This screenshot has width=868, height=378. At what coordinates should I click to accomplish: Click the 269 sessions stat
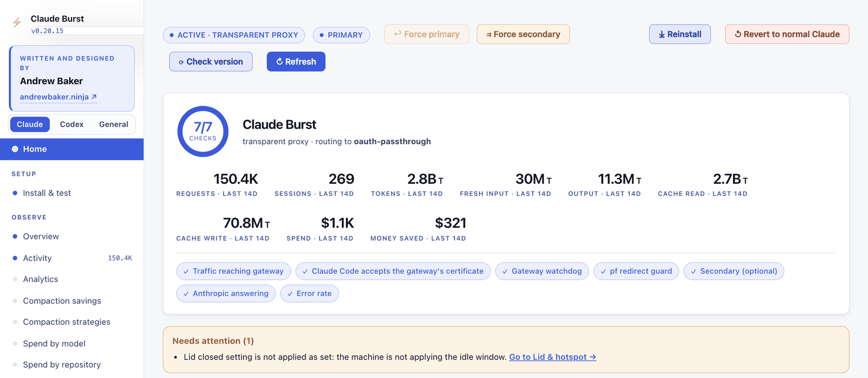pyautogui.click(x=314, y=184)
